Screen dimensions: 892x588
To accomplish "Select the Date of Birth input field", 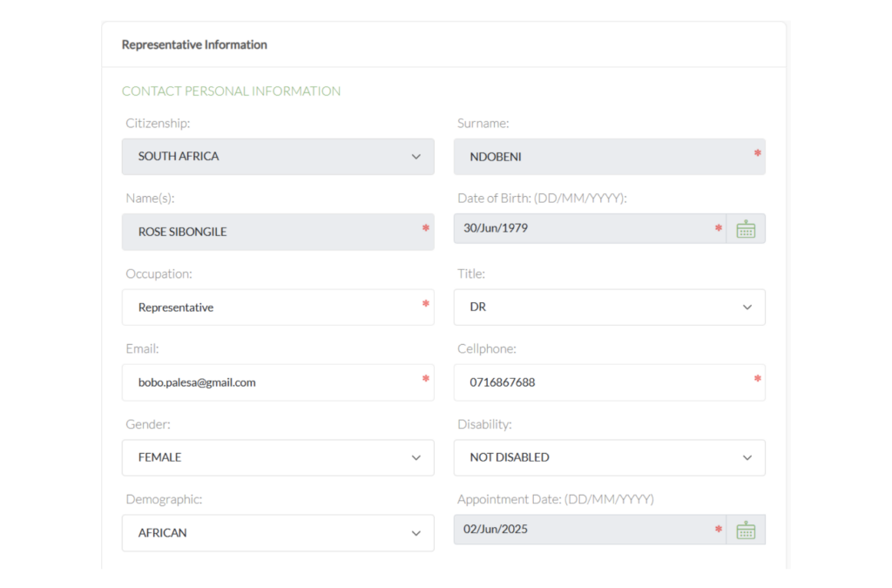I will tap(590, 228).
